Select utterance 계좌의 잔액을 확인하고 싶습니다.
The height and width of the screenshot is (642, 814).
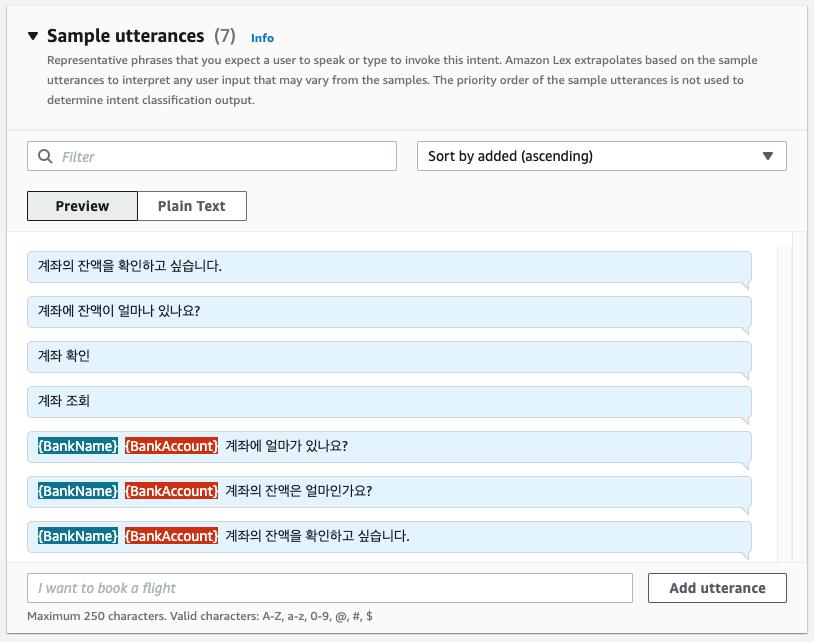pyautogui.click(x=389, y=267)
